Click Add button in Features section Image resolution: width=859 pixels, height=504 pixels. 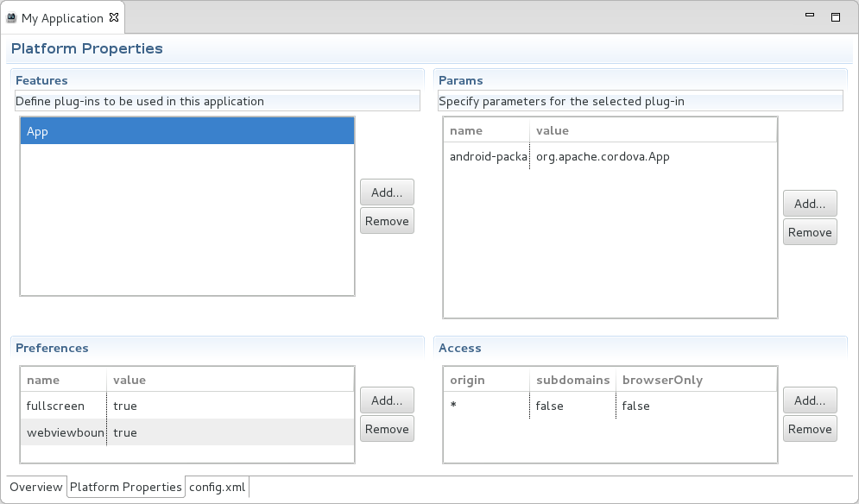(387, 192)
